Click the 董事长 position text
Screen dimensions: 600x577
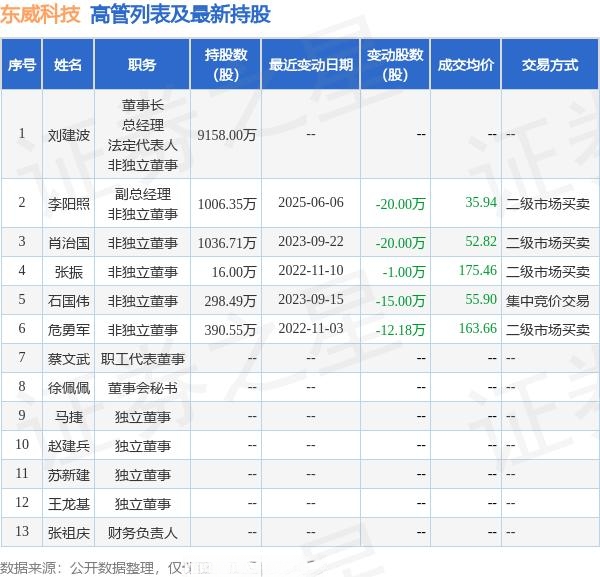[x=143, y=105]
